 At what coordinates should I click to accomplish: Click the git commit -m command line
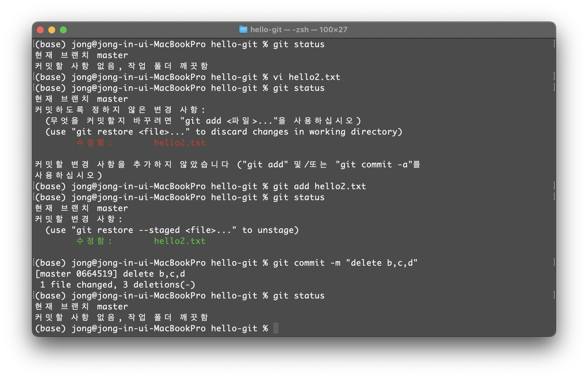coord(345,263)
